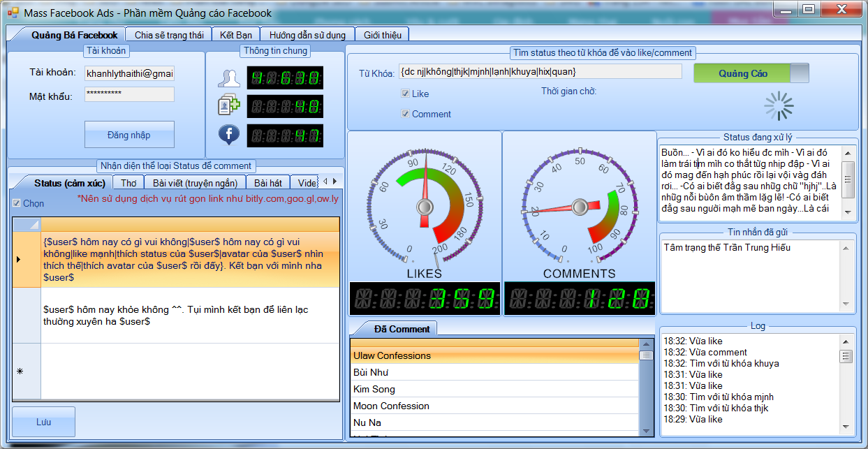Viewport: 868px width, 449px height.
Task: Click the Lưu button
Action: pyautogui.click(x=43, y=422)
